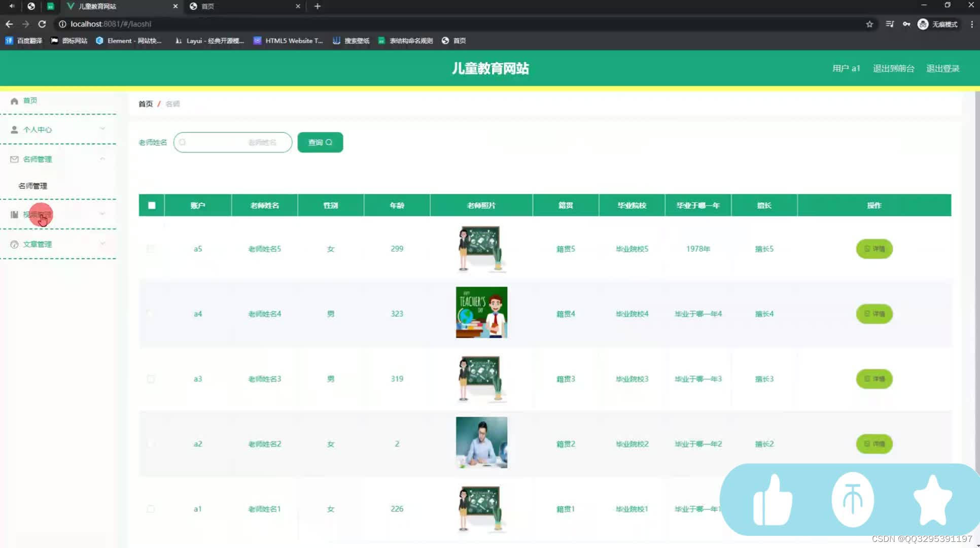Check the row a5 checkbox
The height and width of the screenshot is (548, 980).
[x=151, y=249]
